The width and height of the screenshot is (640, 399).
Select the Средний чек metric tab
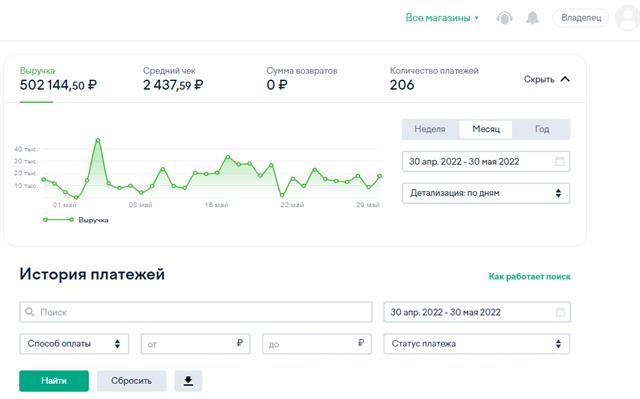point(173,79)
